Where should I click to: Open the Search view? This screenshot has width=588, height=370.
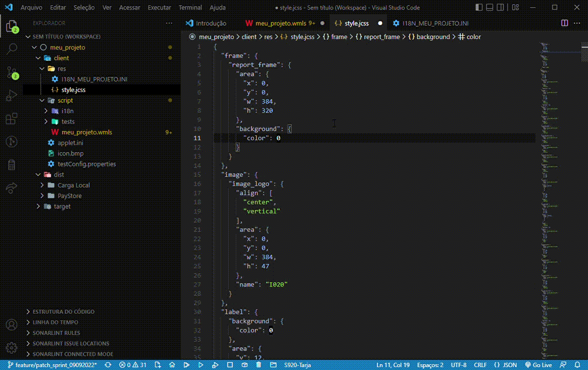pyautogui.click(x=11, y=48)
